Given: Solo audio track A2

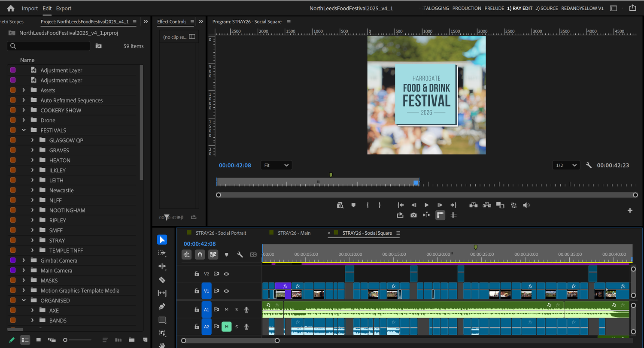Looking at the screenshot, I should click(x=236, y=327).
